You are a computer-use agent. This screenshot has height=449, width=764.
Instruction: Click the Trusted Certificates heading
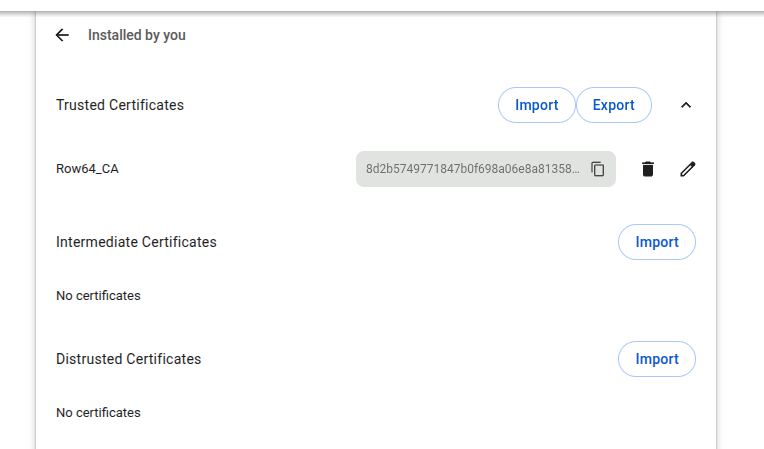pyautogui.click(x=120, y=105)
